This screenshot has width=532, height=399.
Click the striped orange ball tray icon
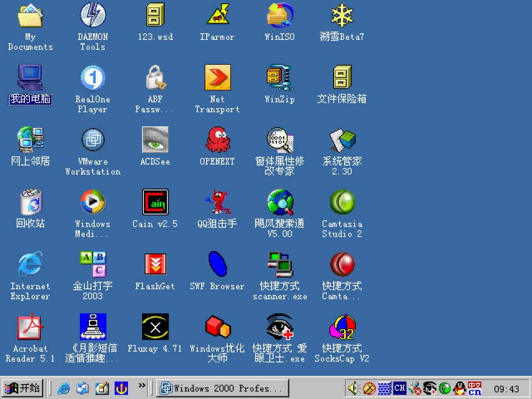point(369,388)
